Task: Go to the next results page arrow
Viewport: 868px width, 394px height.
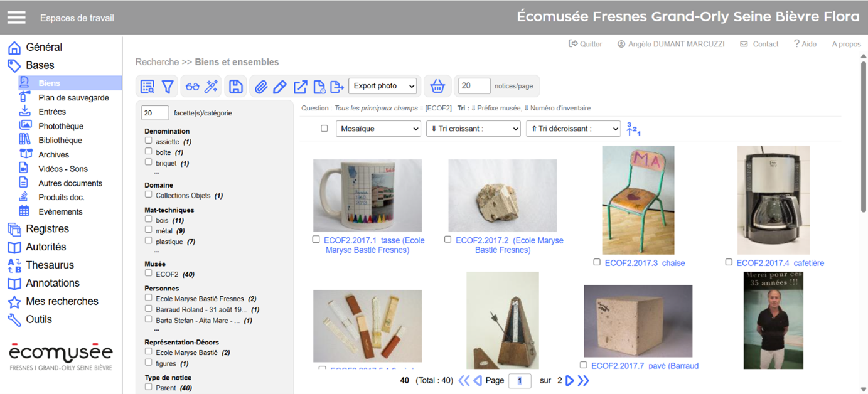Action: click(x=570, y=381)
